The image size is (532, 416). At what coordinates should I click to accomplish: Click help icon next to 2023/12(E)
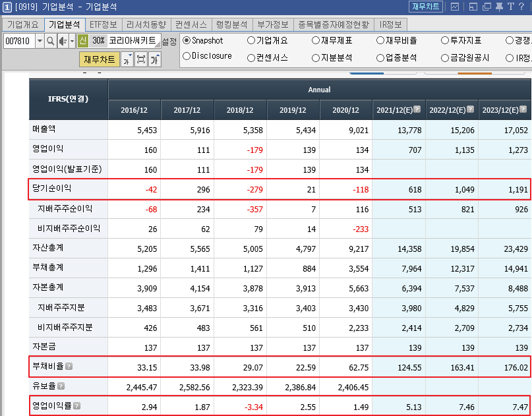(x=523, y=109)
